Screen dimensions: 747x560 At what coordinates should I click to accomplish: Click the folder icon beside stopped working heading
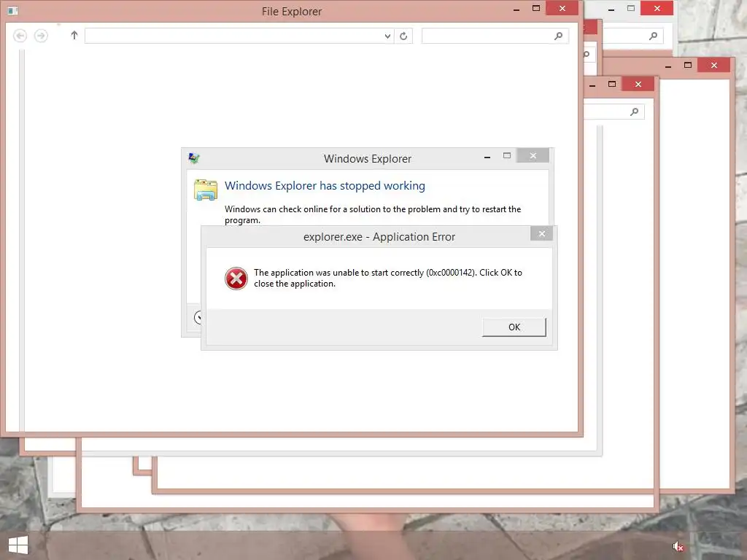206,190
